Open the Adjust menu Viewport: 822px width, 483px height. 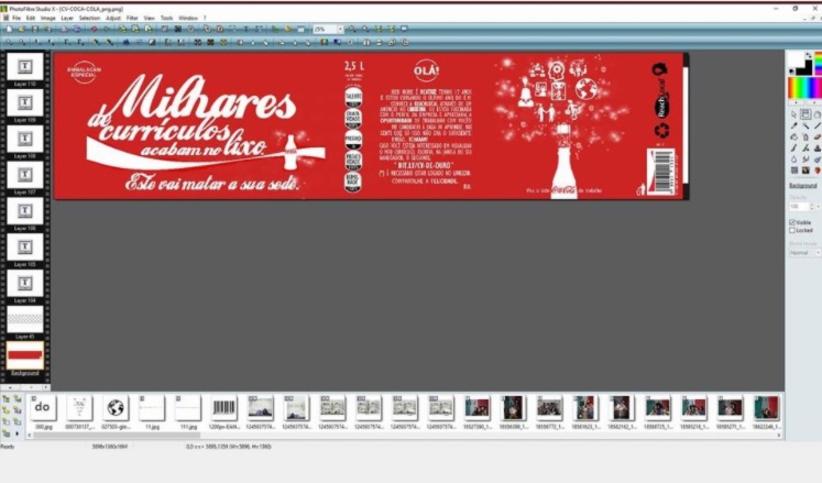tap(113, 18)
